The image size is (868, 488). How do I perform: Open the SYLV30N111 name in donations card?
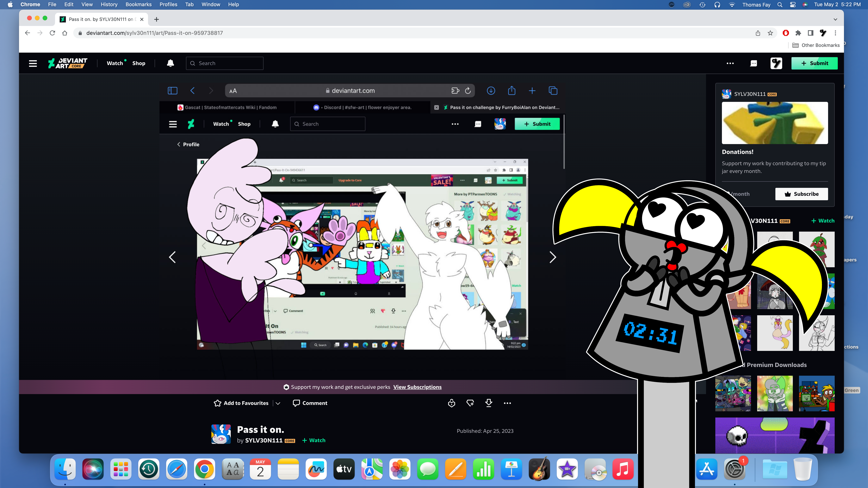(x=750, y=94)
